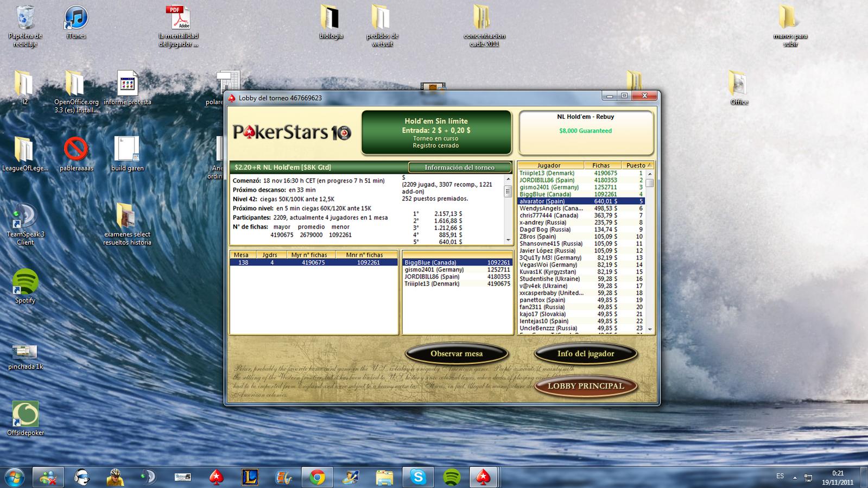Select the l2 folder on desktop
Viewport: 868px width, 488px height.
tap(24, 88)
